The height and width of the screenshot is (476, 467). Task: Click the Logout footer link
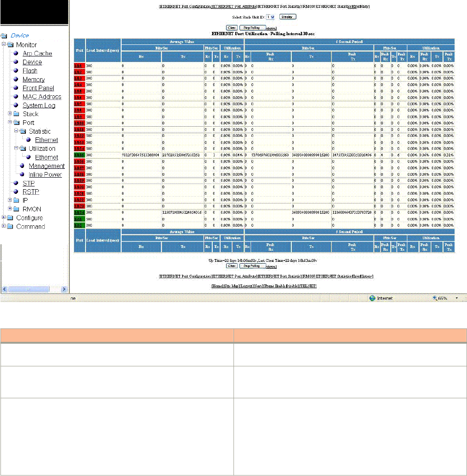click(246, 286)
